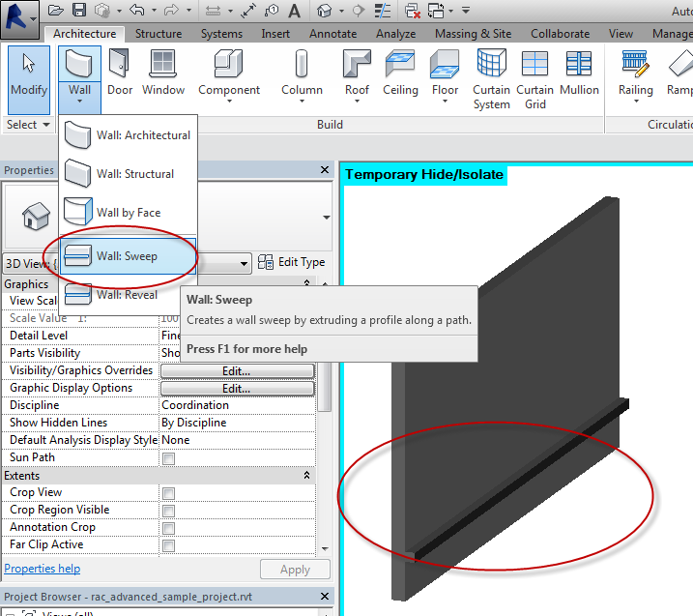Open the Wall tool dropdown arrow
This screenshot has height=616, width=693.
pos(79,102)
